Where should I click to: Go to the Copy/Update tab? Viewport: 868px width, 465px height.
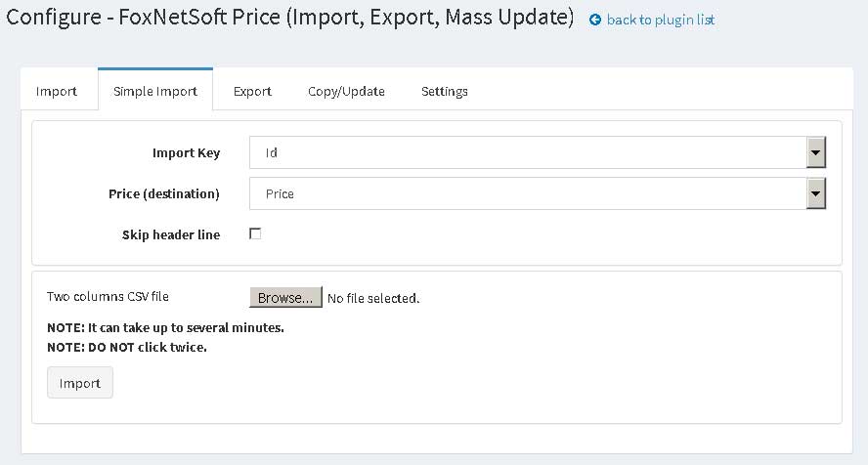346,91
